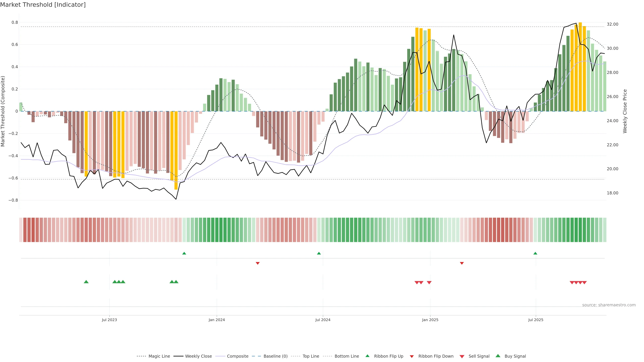This screenshot has width=644, height=362.
Task: Click the Market Threshold [Indicator] title
Action: 43,5
